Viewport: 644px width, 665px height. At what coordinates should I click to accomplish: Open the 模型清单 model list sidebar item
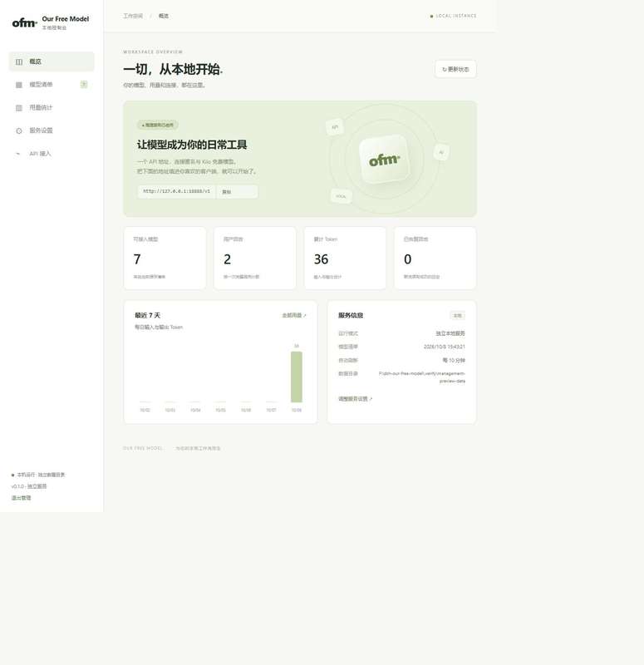pos(52,85)
